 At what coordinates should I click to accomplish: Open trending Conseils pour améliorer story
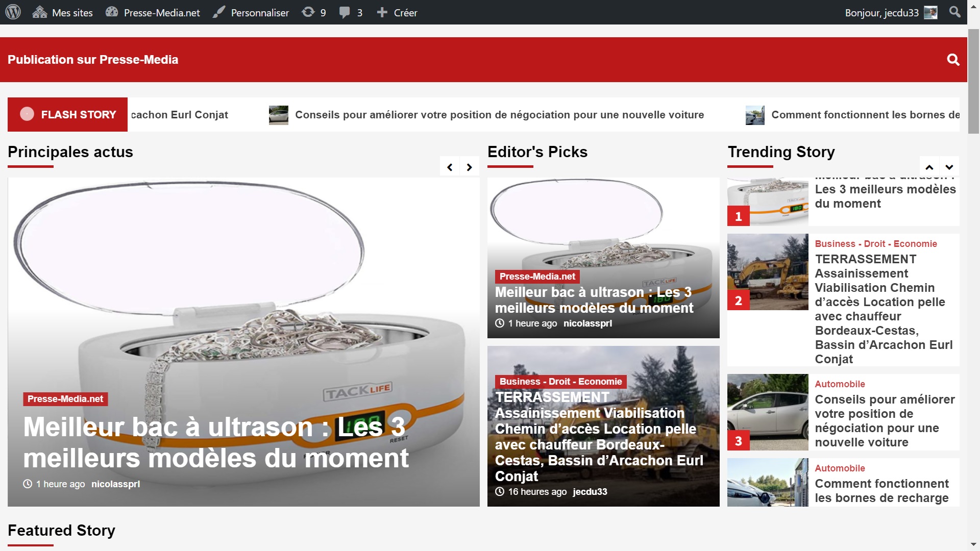(x=885, y=421)
